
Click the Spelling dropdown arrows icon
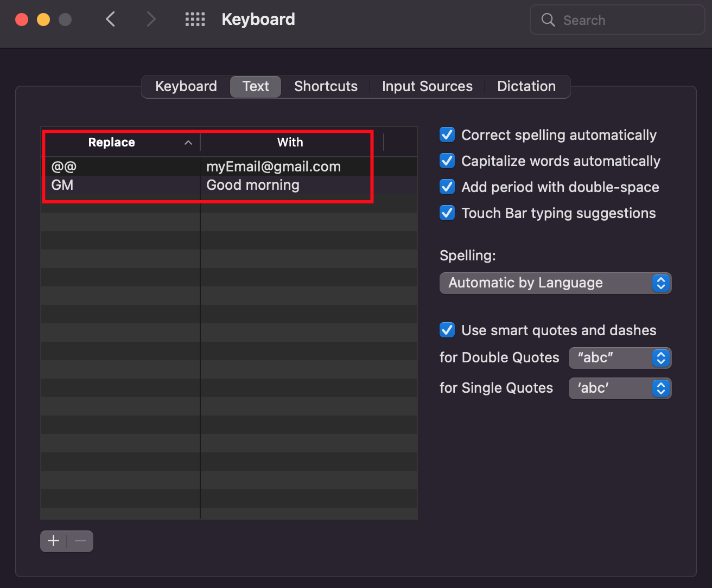pyautogui.click(x=660, y=283)
